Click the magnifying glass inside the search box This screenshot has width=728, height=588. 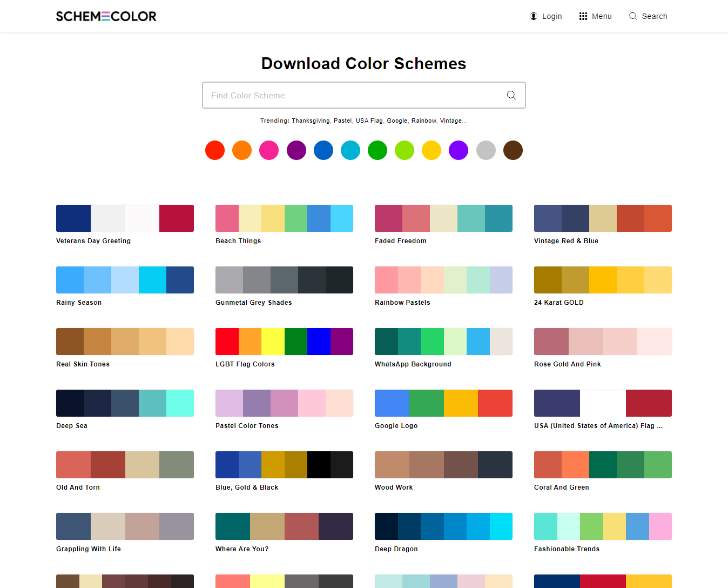coord(511,95)
